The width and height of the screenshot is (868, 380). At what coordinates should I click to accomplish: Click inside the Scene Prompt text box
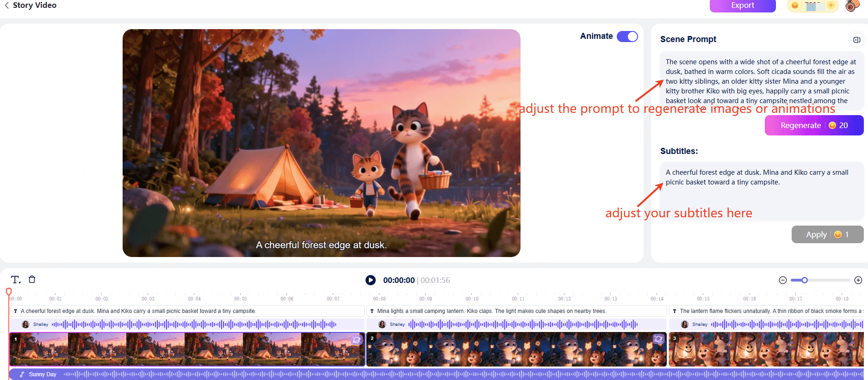pyautogui.click(x=762, y=81)
